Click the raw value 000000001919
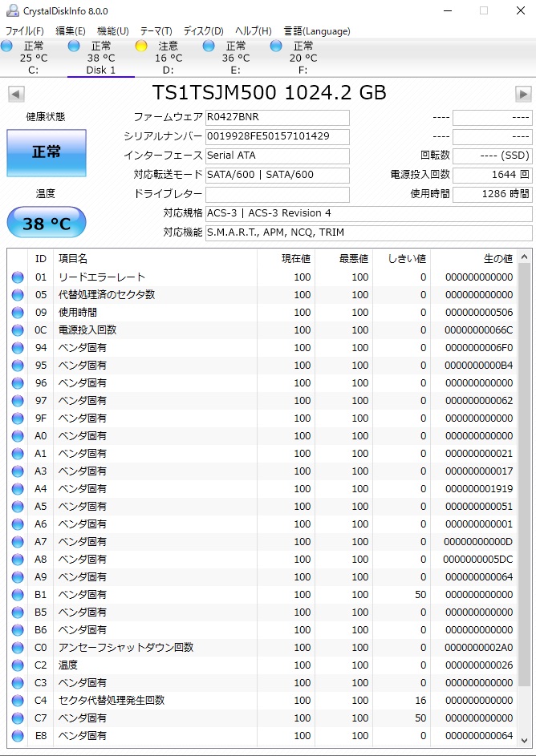The image size is (536, 756). (x=479, y=489)
